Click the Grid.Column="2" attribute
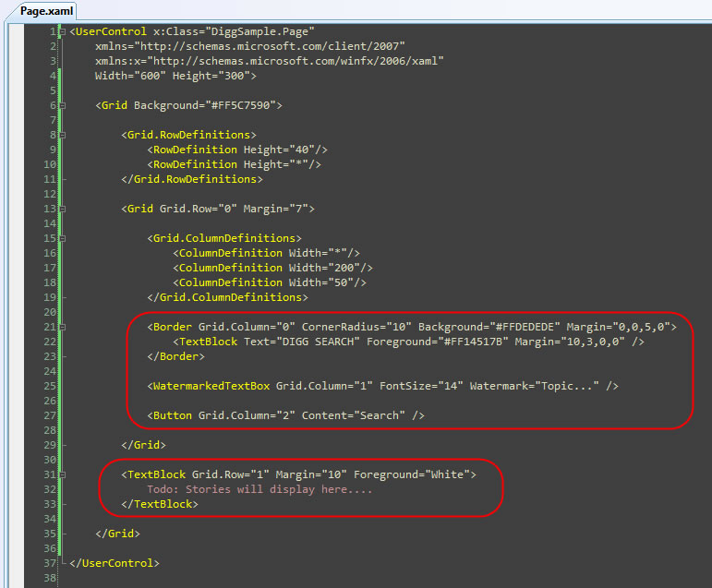This screenshot has width=712, height=588. tap(247, 415)
